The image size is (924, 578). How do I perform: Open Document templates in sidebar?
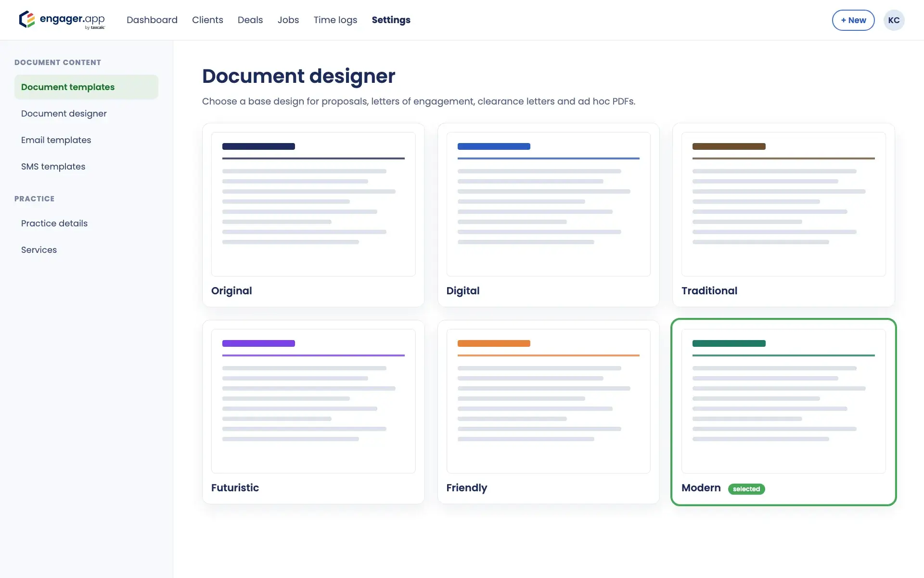(86, 87)
